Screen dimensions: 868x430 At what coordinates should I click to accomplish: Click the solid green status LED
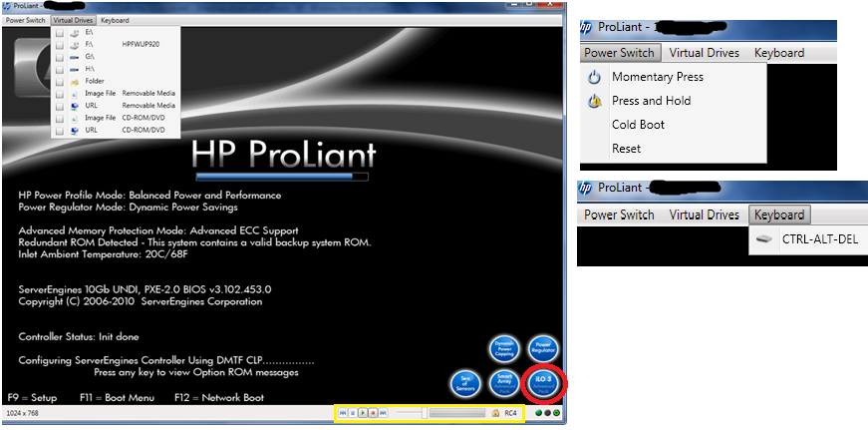[538, 413]
